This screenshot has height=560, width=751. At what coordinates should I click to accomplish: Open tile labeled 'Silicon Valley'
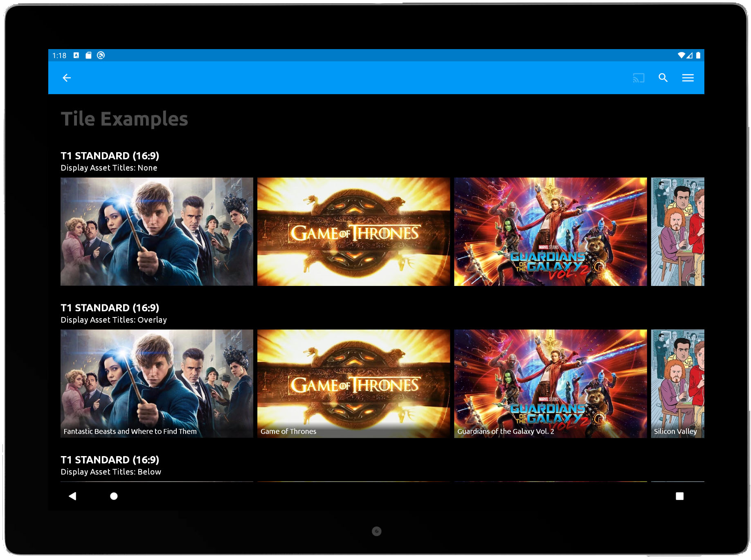click(x=678, y=384)
